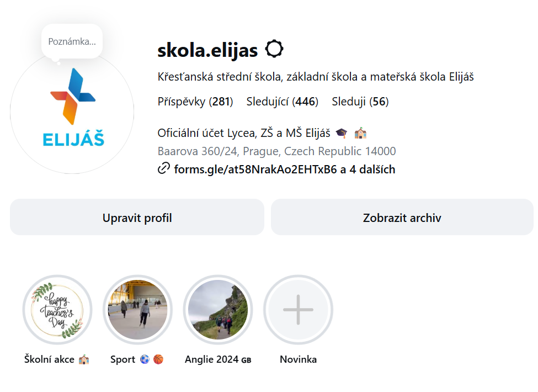
Task: Open Zobrazit archiv
Action: pos(402,218)
